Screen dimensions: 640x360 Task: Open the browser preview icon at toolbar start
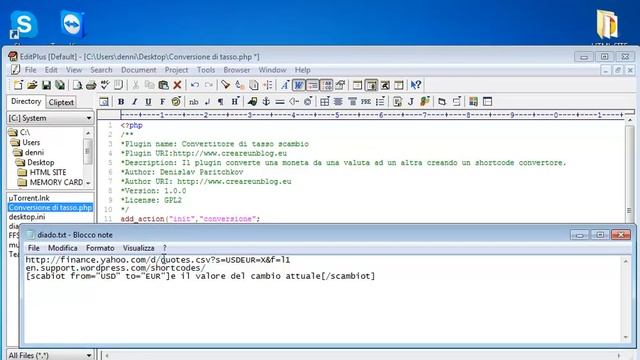tap(104, 102)
